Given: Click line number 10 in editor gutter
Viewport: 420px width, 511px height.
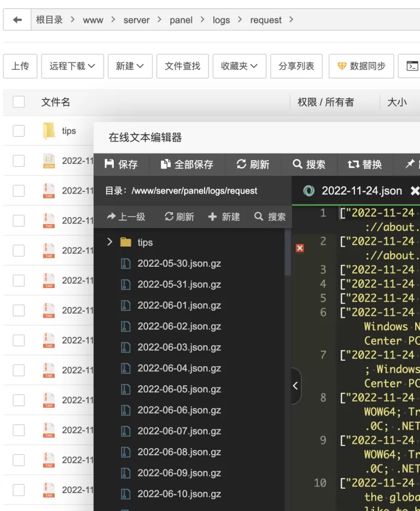Looking at the screenshot, I should tap(320, 483).
